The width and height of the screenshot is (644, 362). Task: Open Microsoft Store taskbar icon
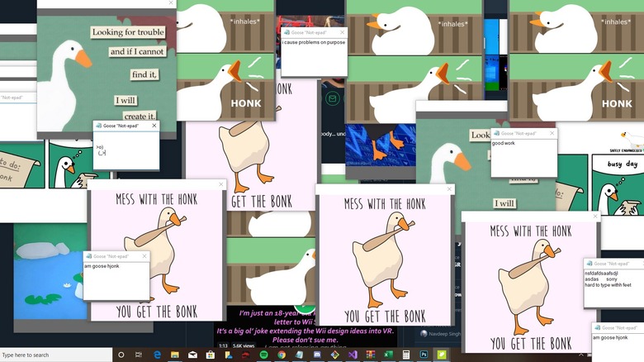(x=211, y=355)
